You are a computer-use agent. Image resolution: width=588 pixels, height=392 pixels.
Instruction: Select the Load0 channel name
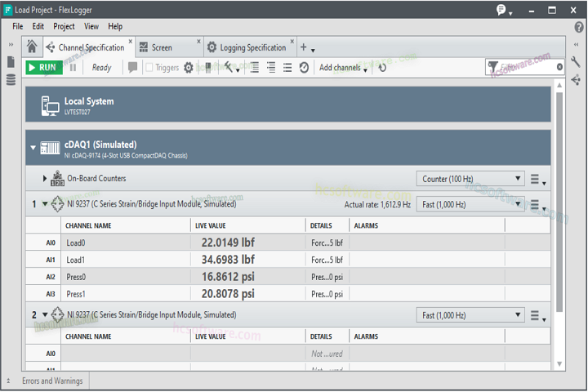(76, 243)
